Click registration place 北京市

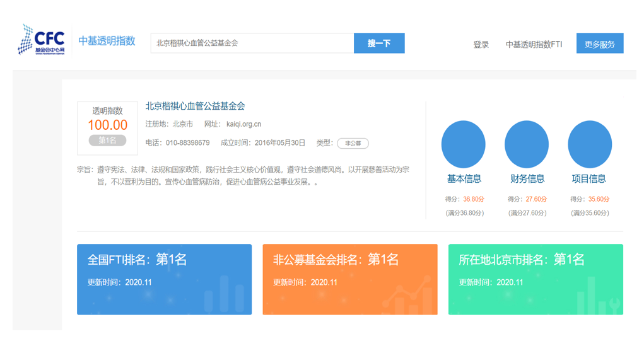(x=183, y=124)
